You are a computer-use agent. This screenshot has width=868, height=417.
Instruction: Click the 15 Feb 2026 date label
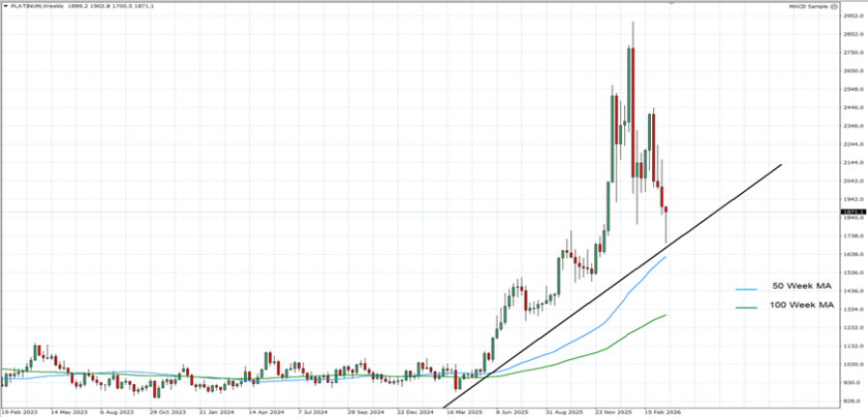663,410
